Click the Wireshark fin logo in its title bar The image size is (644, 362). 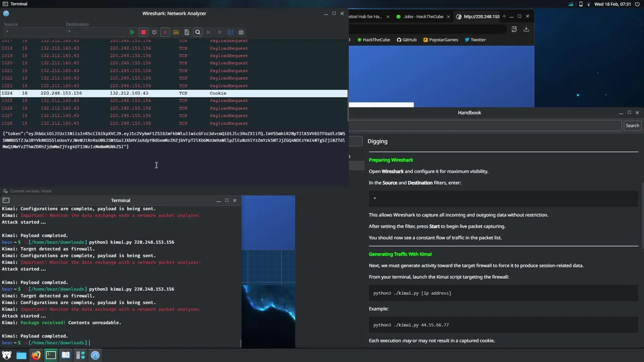click(x=6, y=14)
